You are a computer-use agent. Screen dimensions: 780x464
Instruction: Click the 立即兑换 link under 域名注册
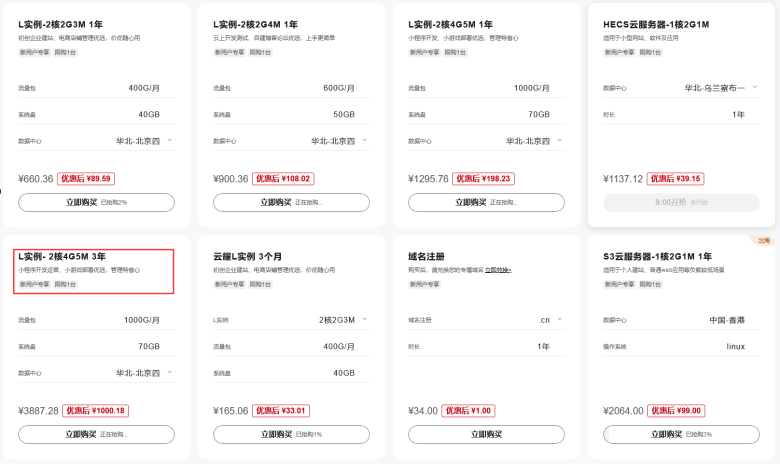click(498, 270)
